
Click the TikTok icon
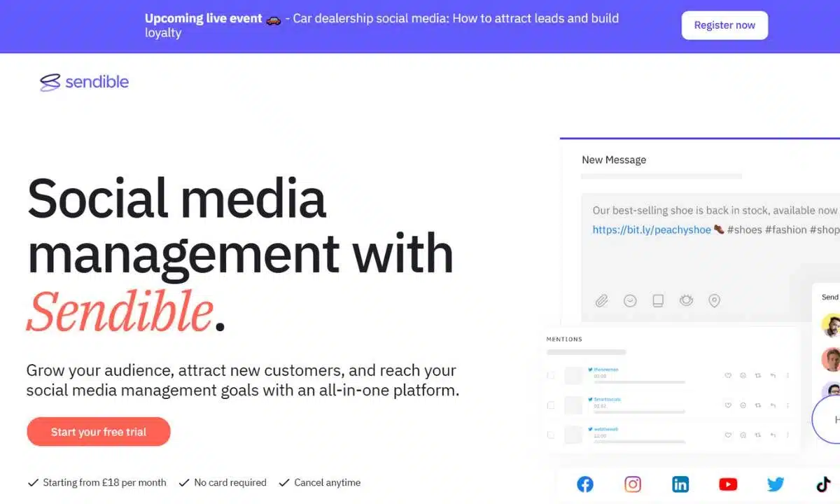[x=823, y=484]
